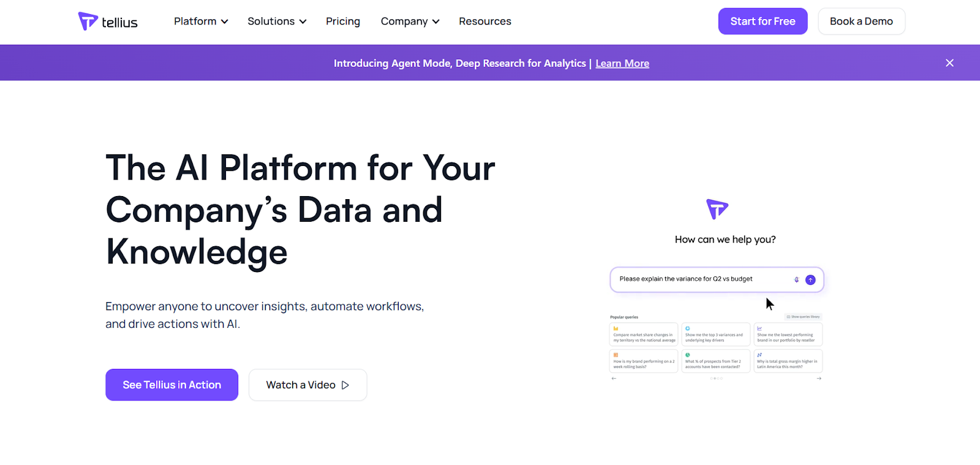Viewport: 980px width, 465px height.
Task: Expand the Company dropdown menu
Action: tap(410, 21)
